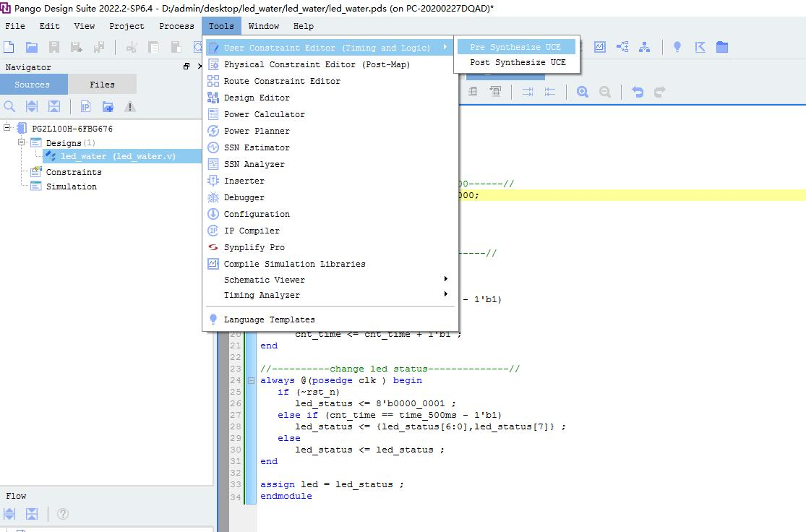
Task: Open the Help menu
Action: [304, 26]
